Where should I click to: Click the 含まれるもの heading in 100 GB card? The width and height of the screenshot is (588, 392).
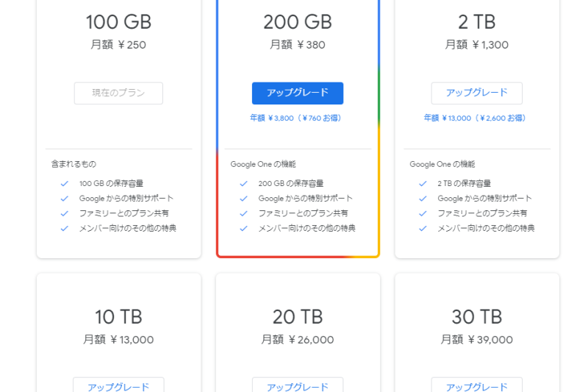point(73,164)
